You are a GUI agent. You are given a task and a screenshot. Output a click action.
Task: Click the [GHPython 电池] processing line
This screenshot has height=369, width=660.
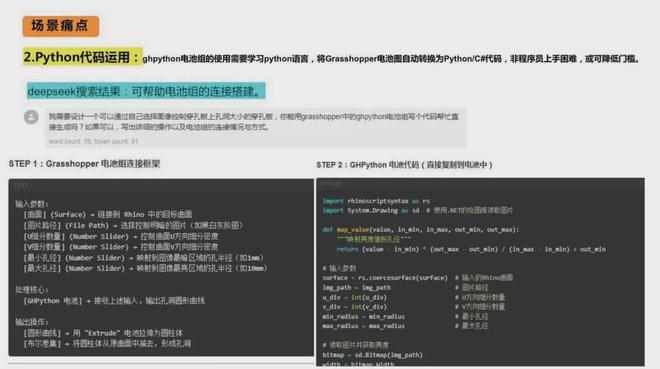(114, 301)
